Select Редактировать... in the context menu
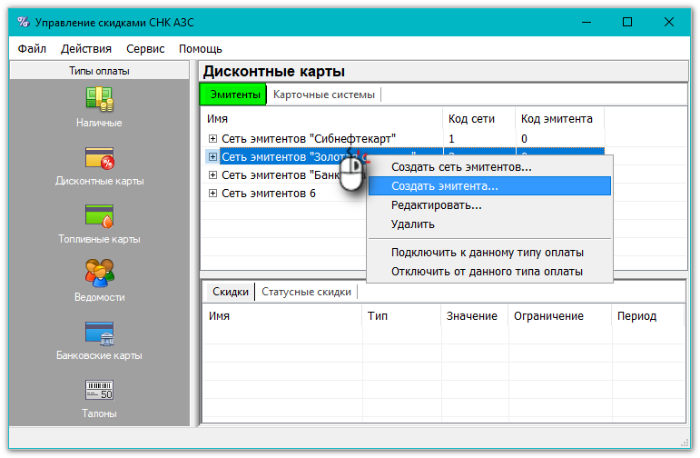 [x=436, y=205]
